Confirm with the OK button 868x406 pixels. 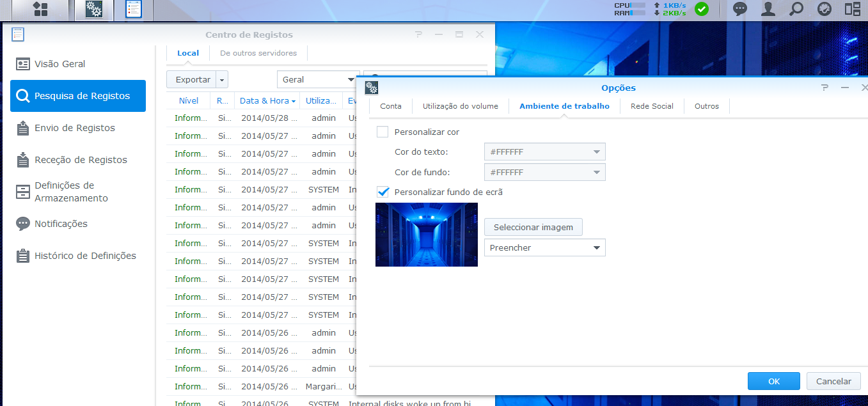pos(774,381)
